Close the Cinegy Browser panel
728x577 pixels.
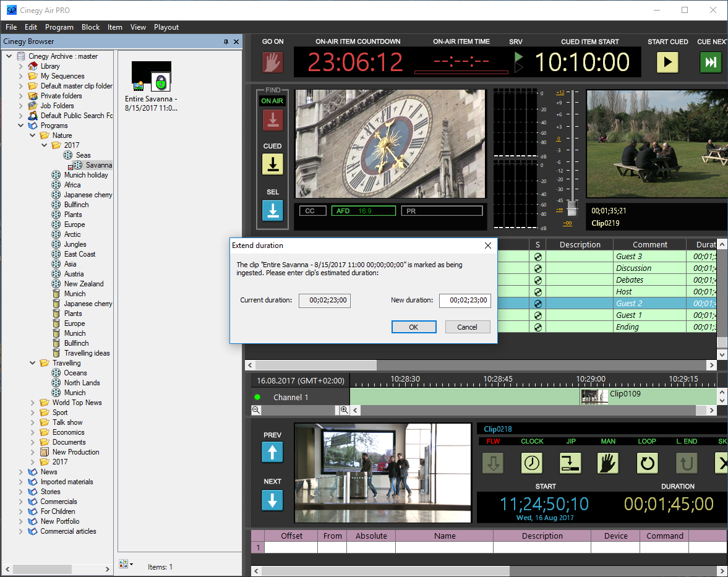[x=236, y=42]
